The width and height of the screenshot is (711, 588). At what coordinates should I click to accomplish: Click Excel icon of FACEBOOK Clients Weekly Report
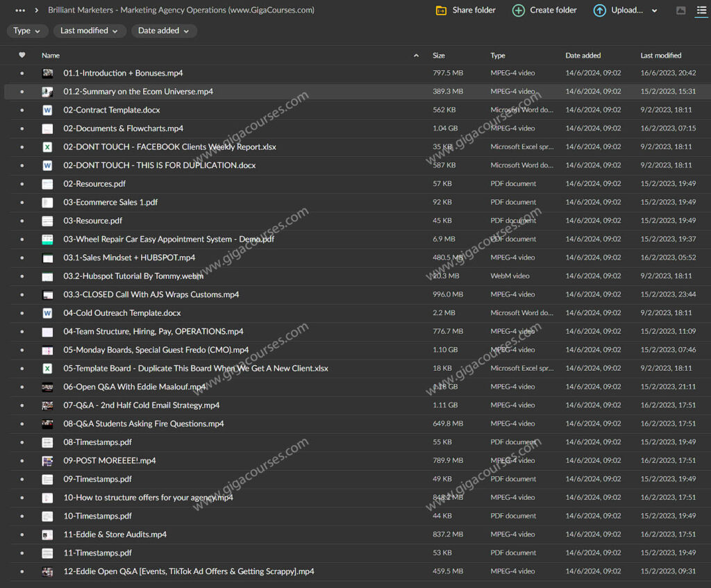47,147
